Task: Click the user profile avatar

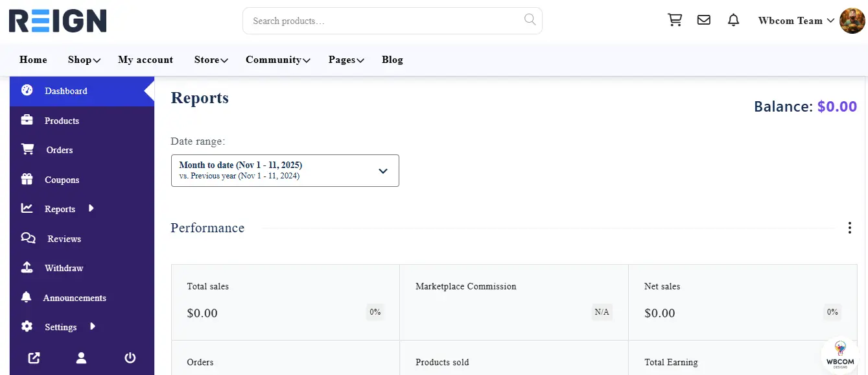Action: pyautogui.click(x=852, y=21)
